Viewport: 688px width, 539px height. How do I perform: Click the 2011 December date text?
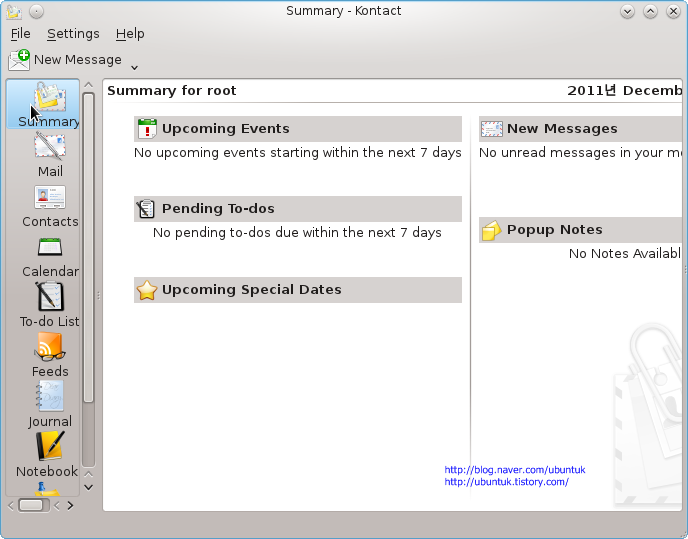coord(624,91)
